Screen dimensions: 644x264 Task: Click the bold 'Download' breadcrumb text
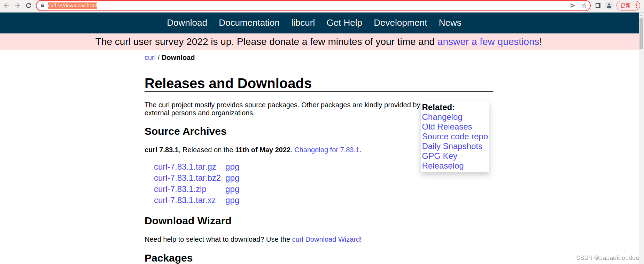tap(178, 57)
